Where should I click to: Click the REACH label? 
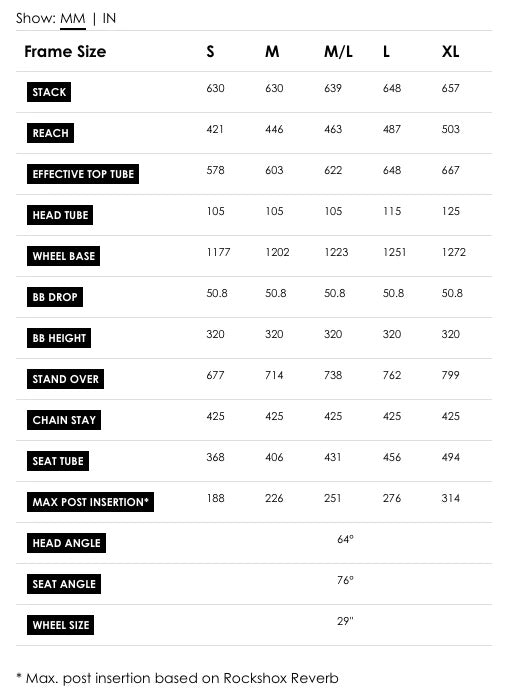click(x=50, y=133)
